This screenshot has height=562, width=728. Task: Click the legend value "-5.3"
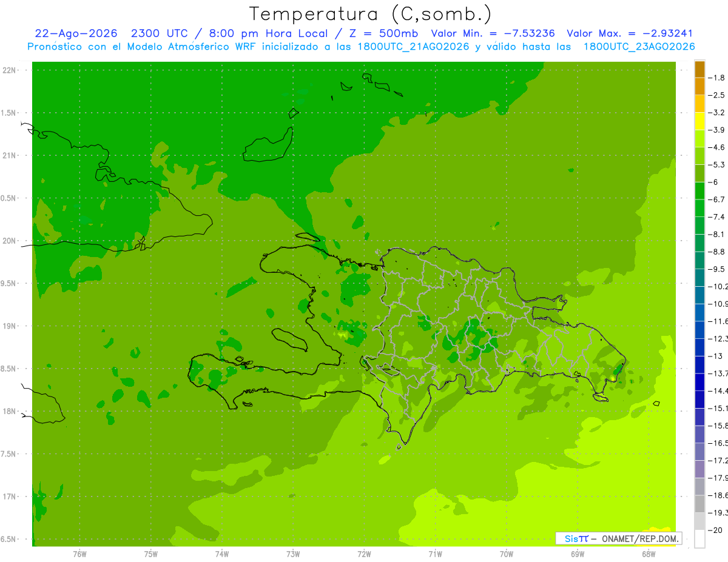tap(717, 164)
